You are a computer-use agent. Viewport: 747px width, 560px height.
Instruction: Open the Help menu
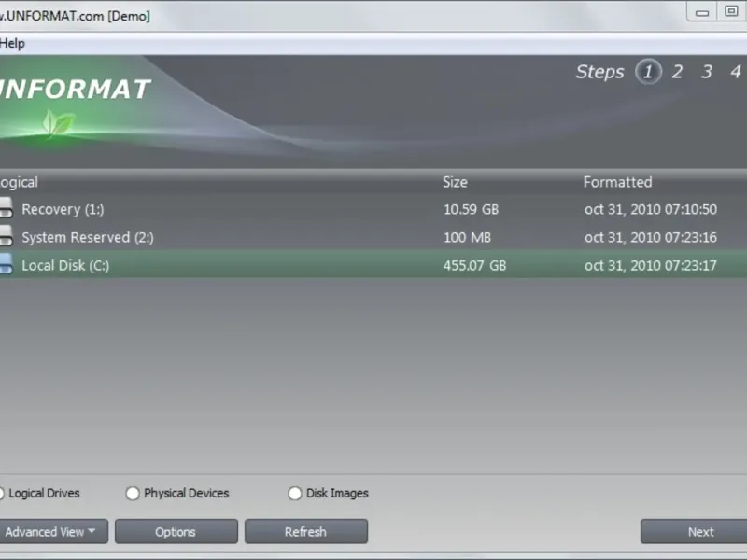[12, 43]
